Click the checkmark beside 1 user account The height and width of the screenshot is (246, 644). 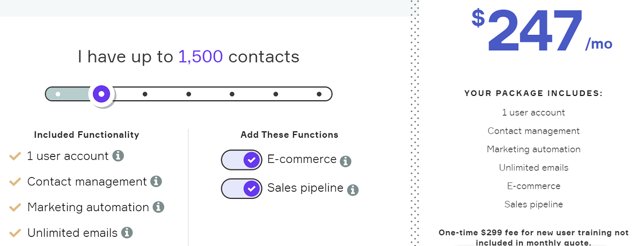click(x=15, y=156)
